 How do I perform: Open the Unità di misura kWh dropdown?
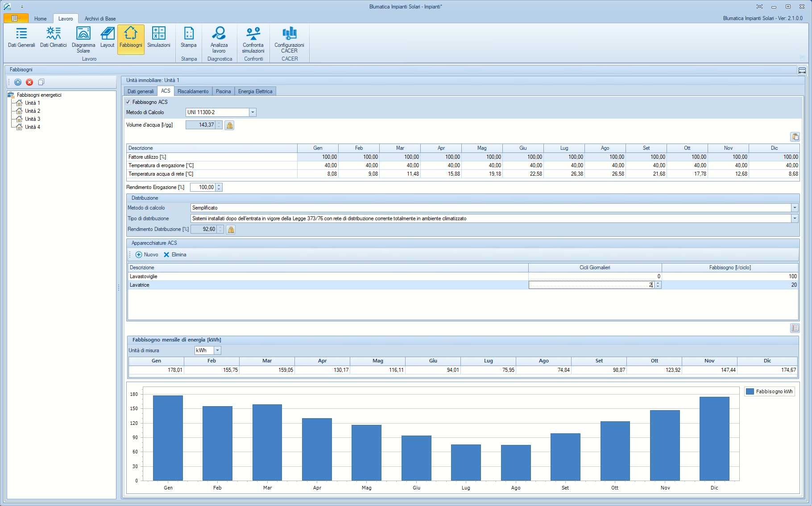[217, 350]
